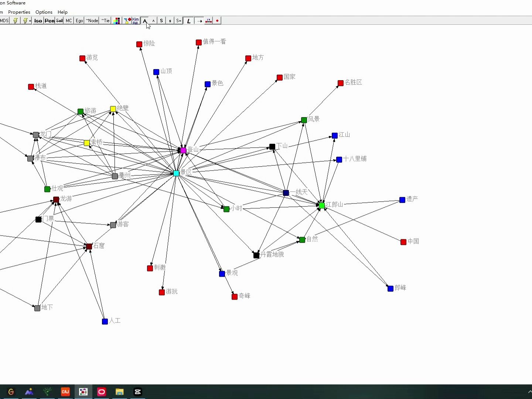
Task: Open the Ego network tool
Action: [x=79, y=21]
